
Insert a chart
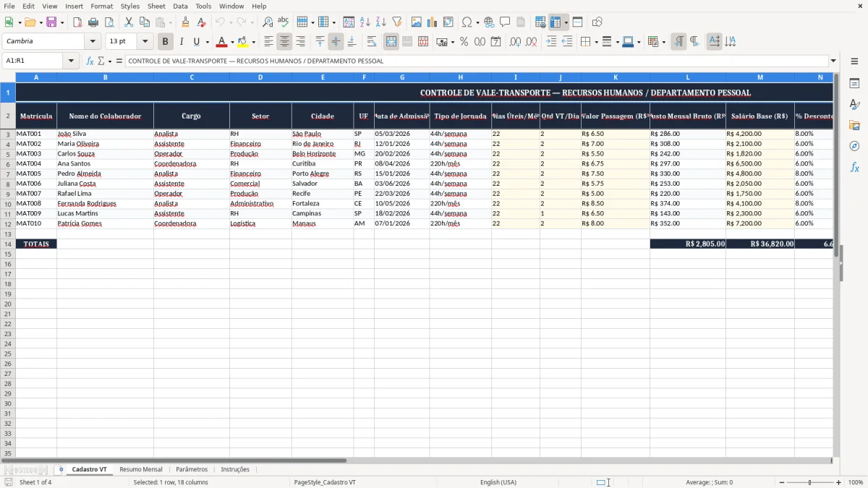tap(433, 22)
